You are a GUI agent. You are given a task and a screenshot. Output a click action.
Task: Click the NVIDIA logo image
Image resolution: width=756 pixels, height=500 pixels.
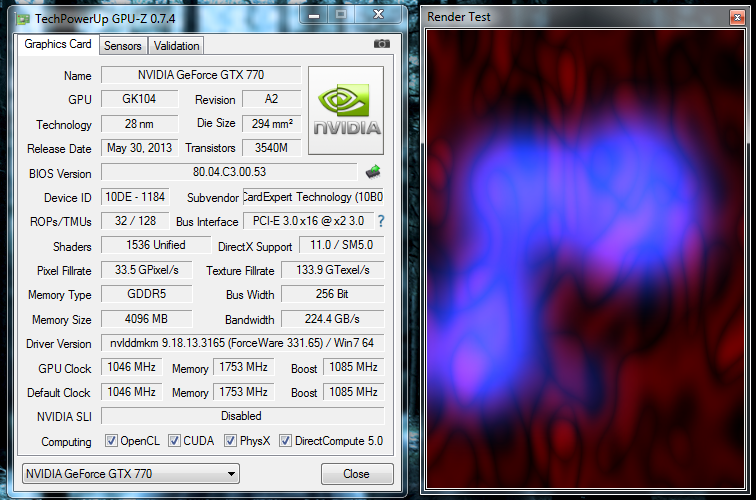346,110
